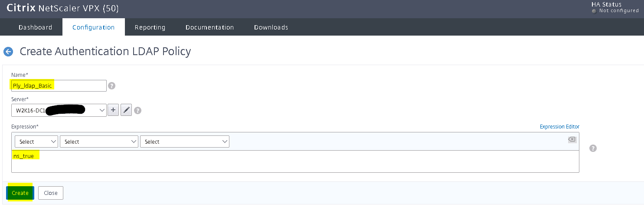The height and width of the screenshot is (214, 644).
Task: Expand the second expression Select dropdown
Action: (99, 142)
